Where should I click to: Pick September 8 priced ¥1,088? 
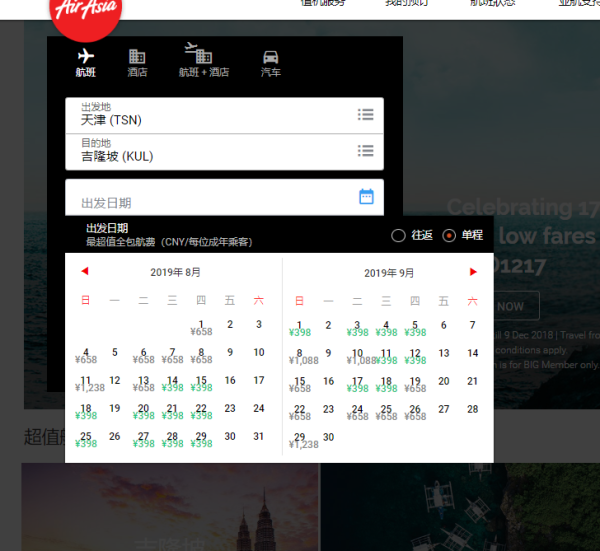303,357
